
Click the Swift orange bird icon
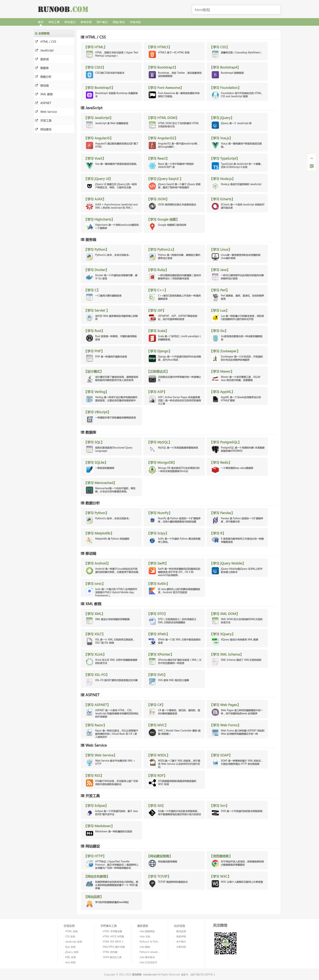click(152, 571)
